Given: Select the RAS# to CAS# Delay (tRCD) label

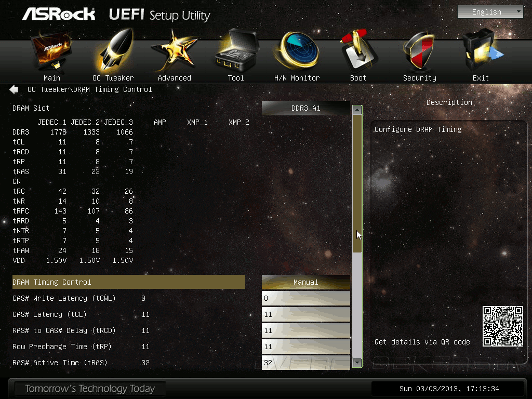Looking at the screenshot, I should click(x=64, y=330).
